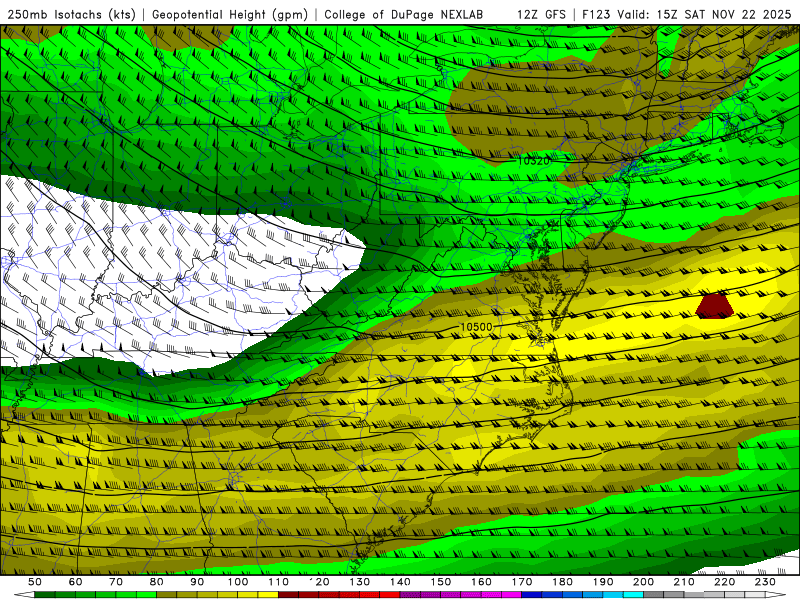Click the '12Z GFS' model run label

541,15
